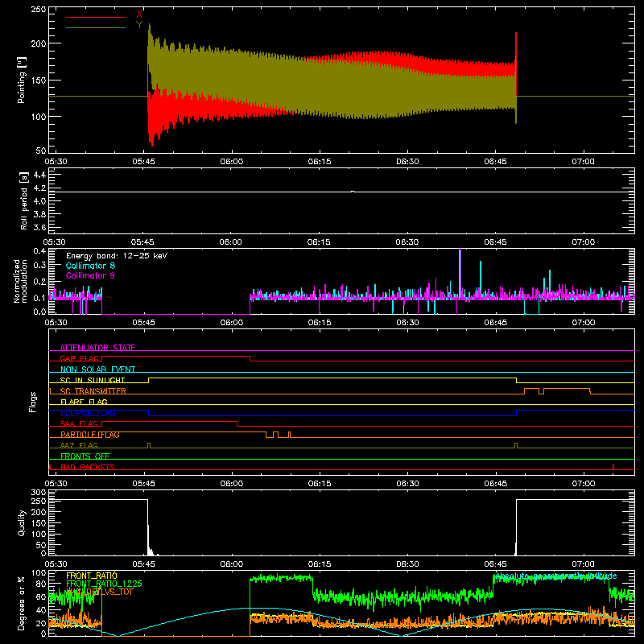This screenshot has width=644, height=644.
Task: Click the 'Quality' axis title
Action: tap(22, 522)
